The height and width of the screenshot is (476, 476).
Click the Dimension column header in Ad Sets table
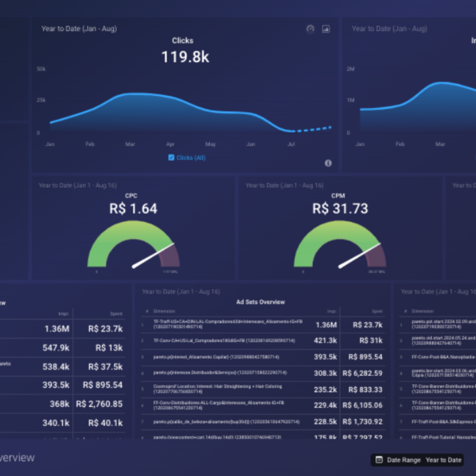[x=164, y=311]
